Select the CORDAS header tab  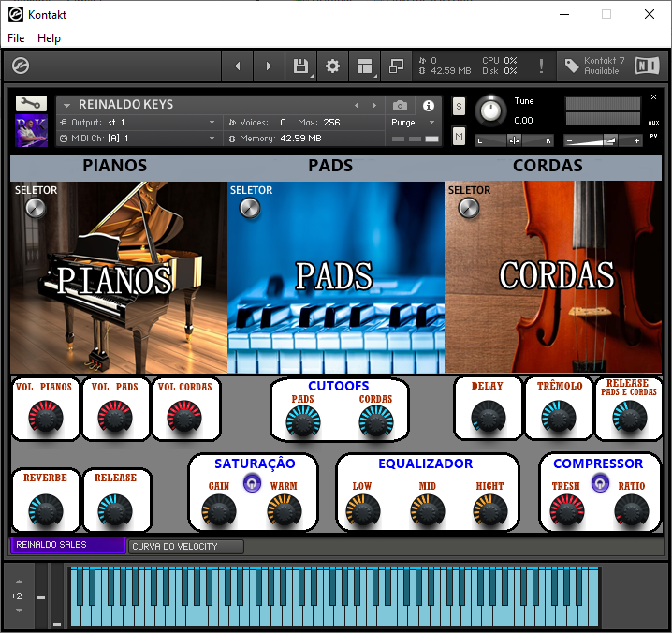(x=548, y=166)
